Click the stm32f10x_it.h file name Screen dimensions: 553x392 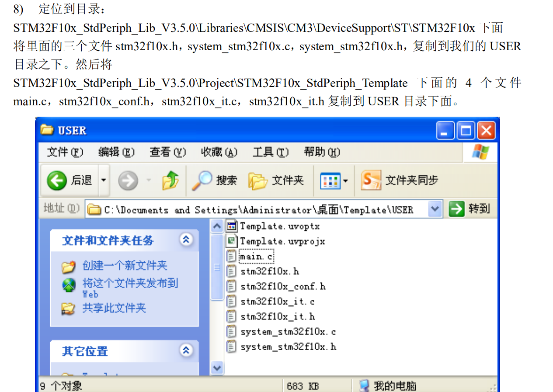coord(278,316)
